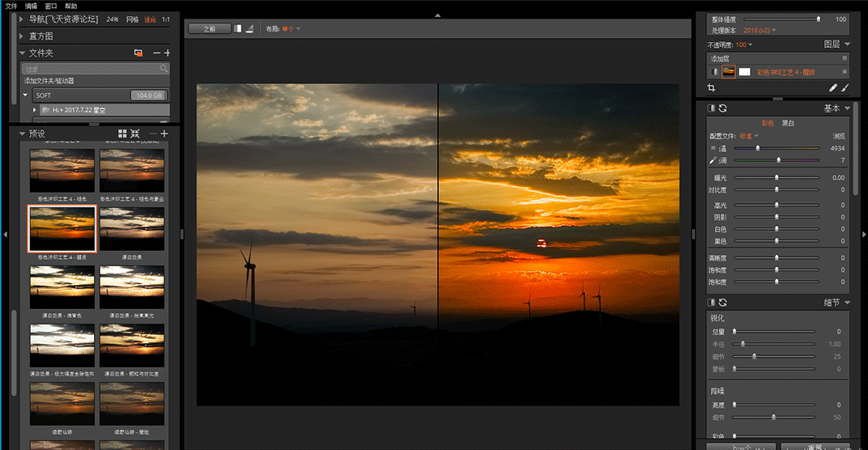868x450 pixels.
Task: Open the 帮助 menu
Action: click(71, 6)
